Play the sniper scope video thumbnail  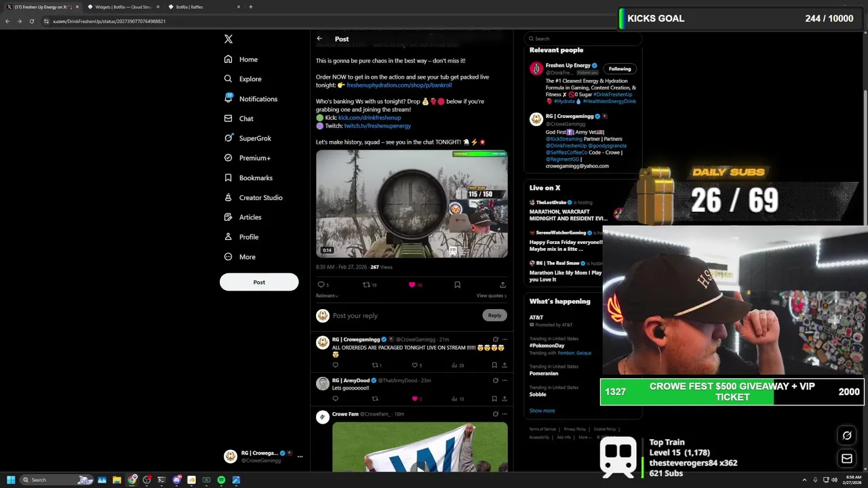coord(412,203)
